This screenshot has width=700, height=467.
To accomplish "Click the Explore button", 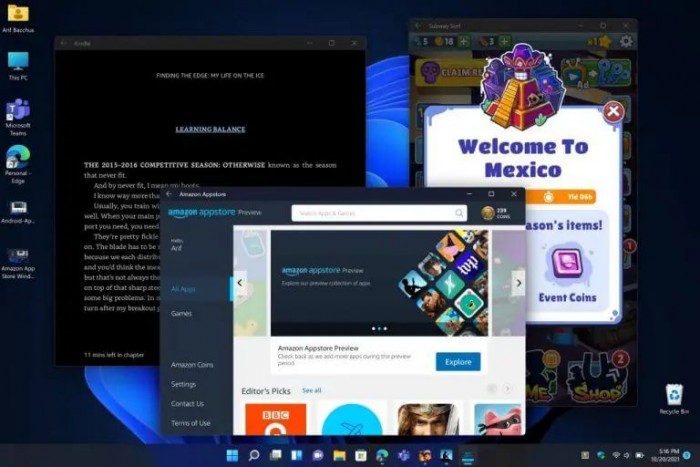I will pos(457,361).
